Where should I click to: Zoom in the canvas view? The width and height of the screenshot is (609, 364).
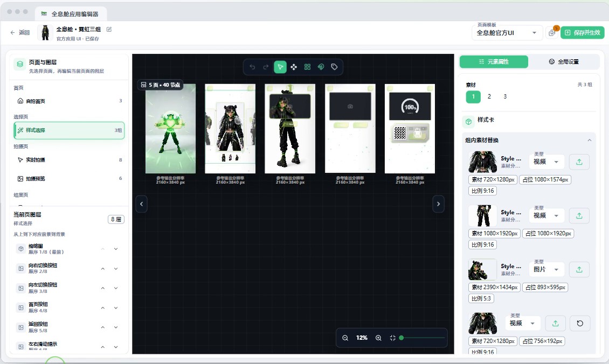click(x=378, y=338)
